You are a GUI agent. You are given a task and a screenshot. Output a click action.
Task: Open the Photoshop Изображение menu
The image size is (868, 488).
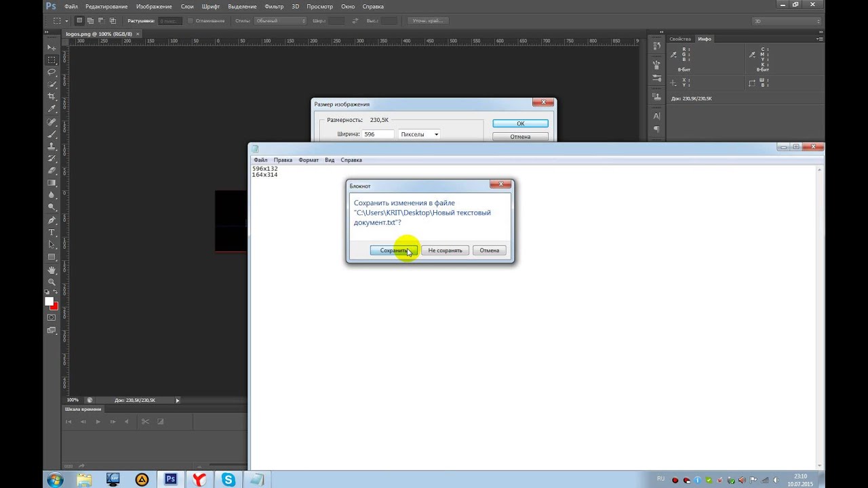pyautogui.click(x=154, y=6)
